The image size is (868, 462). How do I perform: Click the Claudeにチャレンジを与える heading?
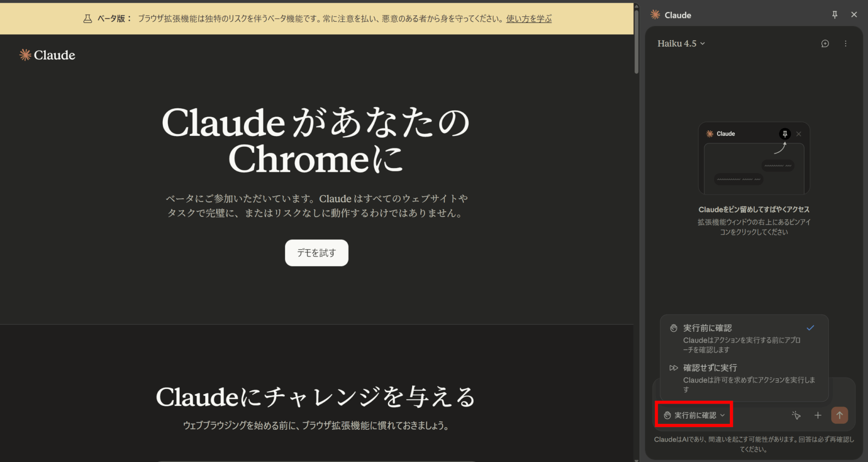[316, 397]
